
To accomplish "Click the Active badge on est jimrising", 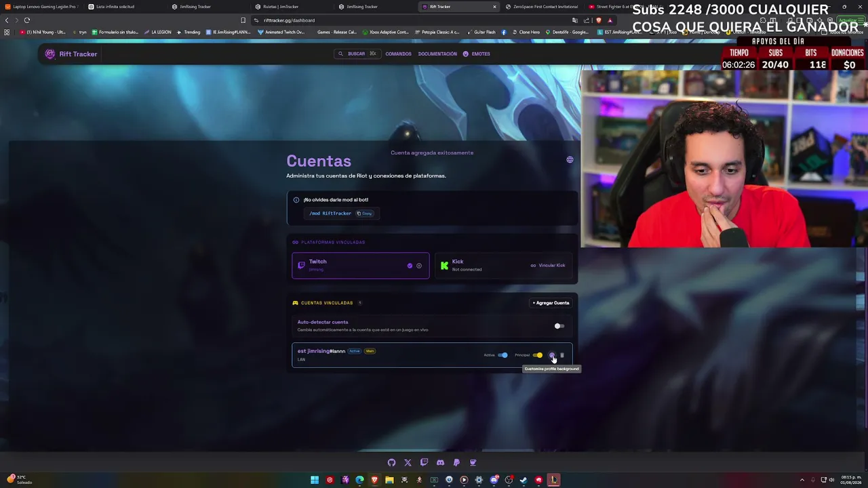I will tap(355, 351).
